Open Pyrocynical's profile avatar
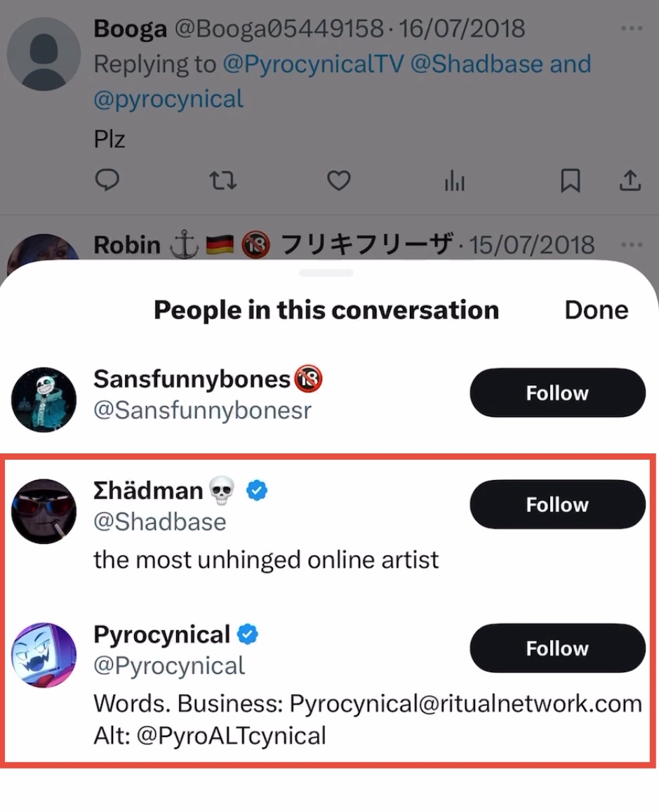659x812 pixels. [x=44, y=655]
